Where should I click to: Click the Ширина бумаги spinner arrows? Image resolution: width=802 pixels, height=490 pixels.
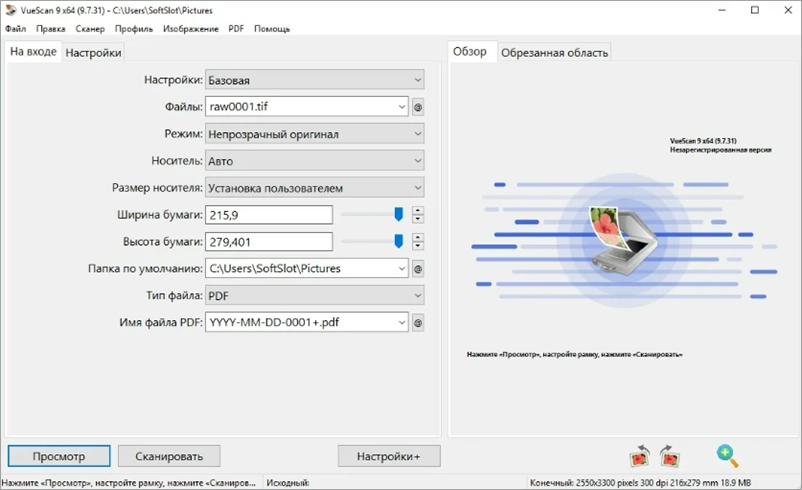pyautogui.click(x=418, y=215)
